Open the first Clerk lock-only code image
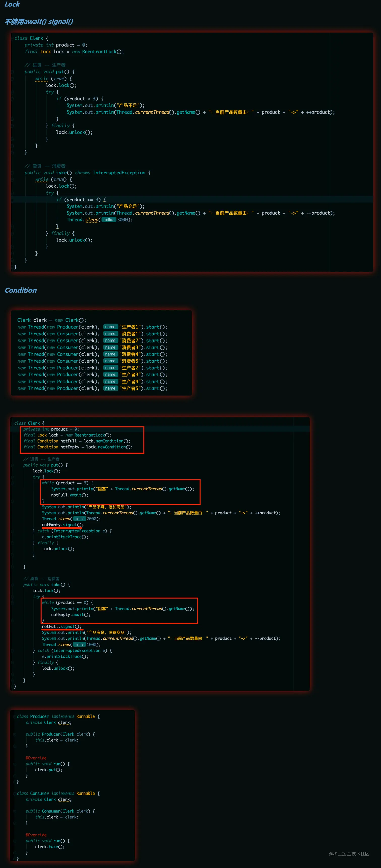 coord(192,152)
